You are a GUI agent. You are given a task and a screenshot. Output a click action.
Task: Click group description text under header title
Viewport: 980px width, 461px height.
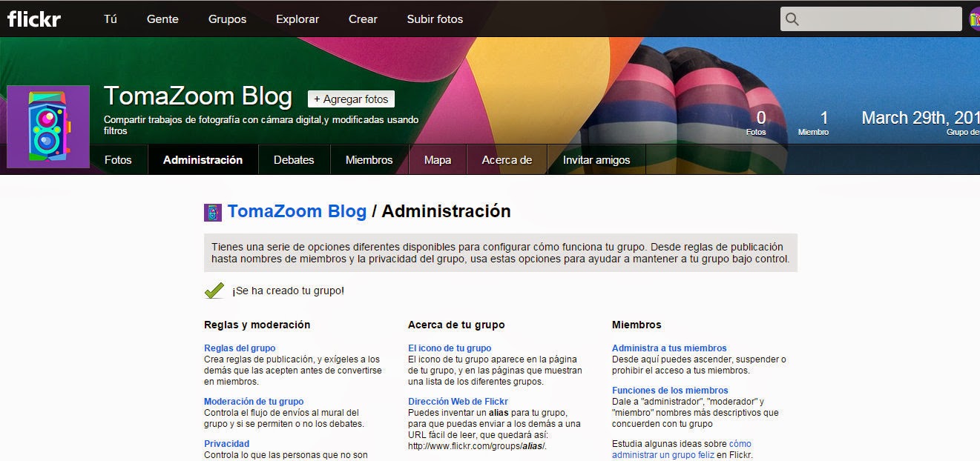click(x=261, y=125)
